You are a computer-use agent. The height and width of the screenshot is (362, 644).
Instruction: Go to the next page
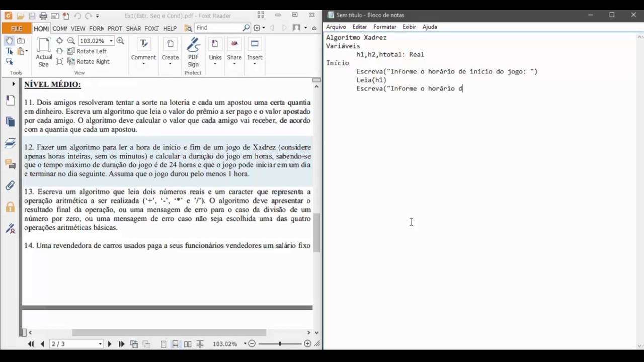[110, 344]
